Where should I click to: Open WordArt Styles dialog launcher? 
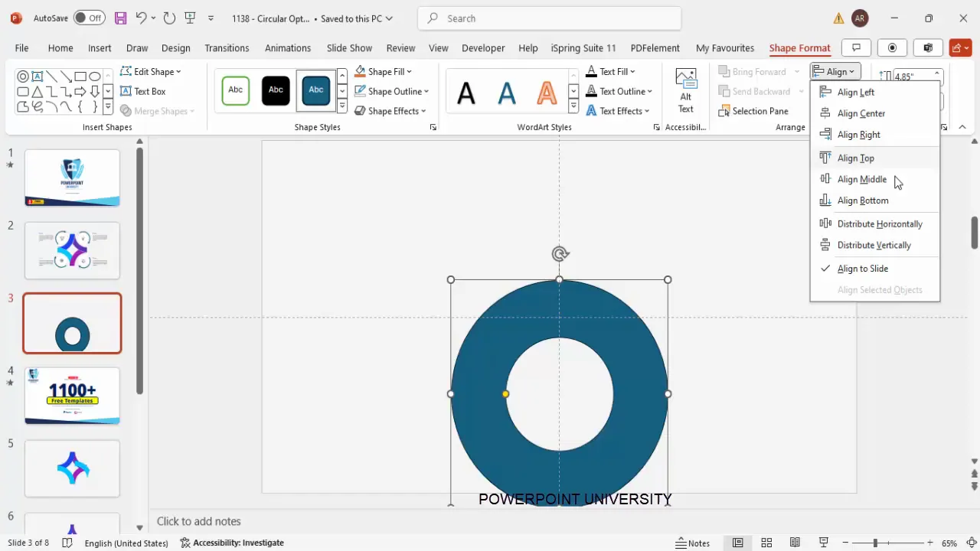click(x=656, y=128)
